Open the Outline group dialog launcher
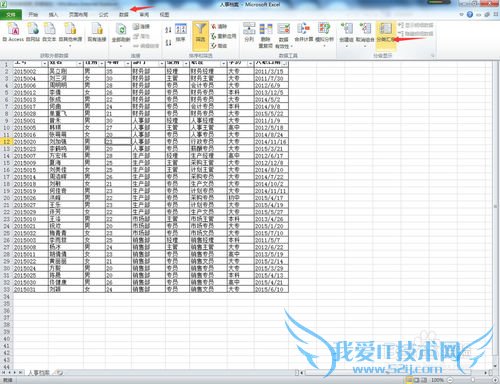500x384 pixels. click(x=433, y=55)
